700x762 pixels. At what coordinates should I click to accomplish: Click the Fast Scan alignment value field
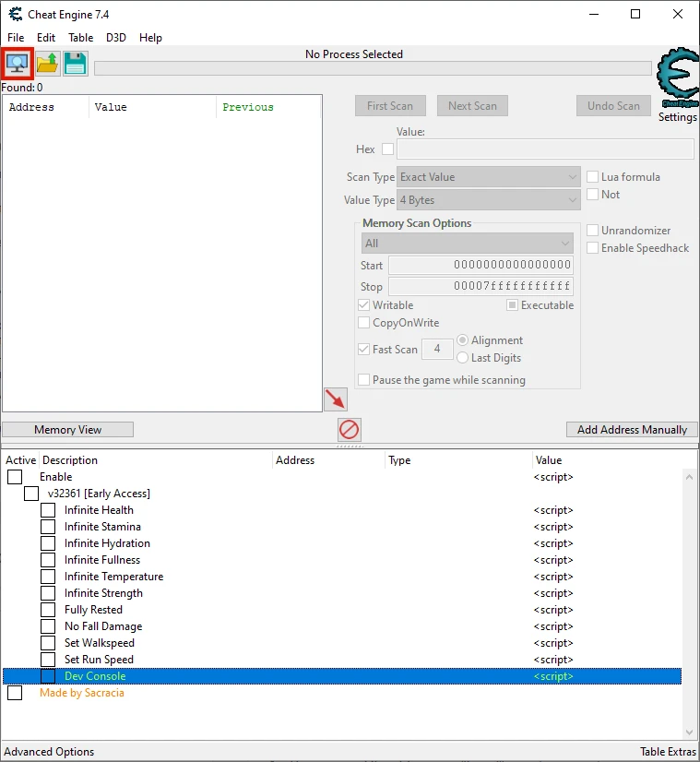437,349
